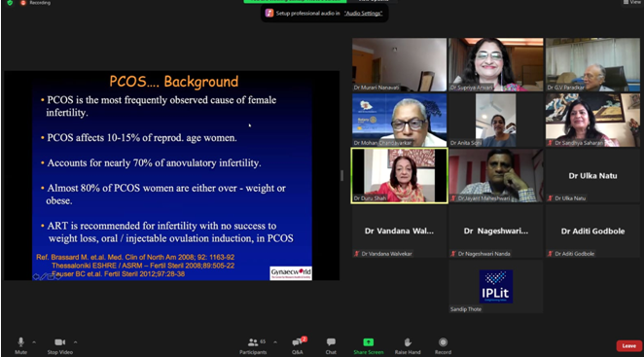Expand participants options arrow beside Participants

275,341
